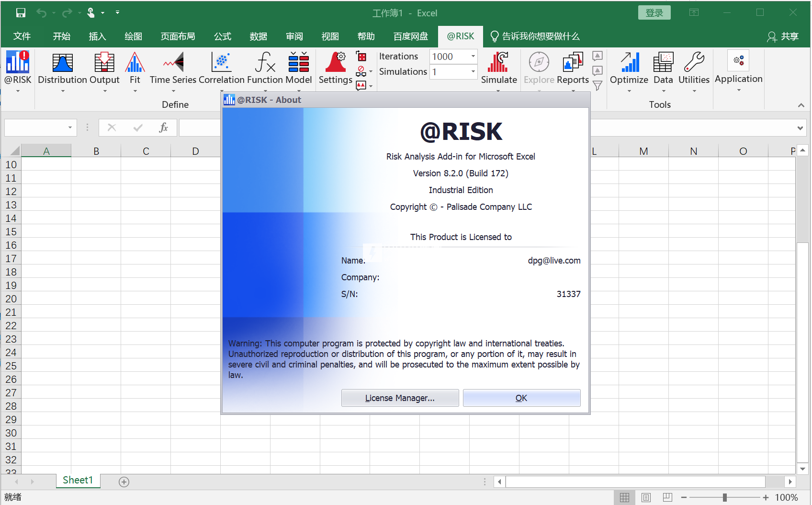Zoom in with the plus button
Screen dimensions: 812x505
pyautogui.click(x=766, y=498)
